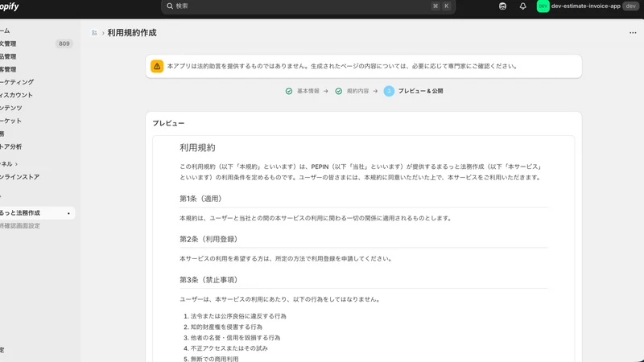Click the app breadcrumb icon before 利用規約作成
This screenshot has width=644, height=362.
94,33
